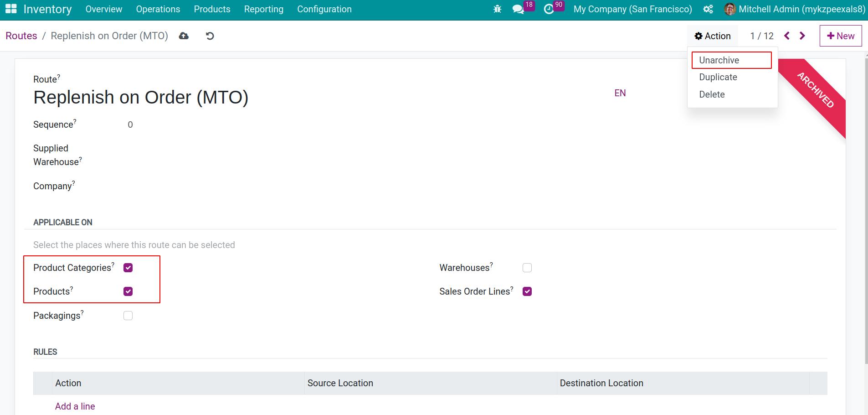Create a record with the New button

pos(841,36)
